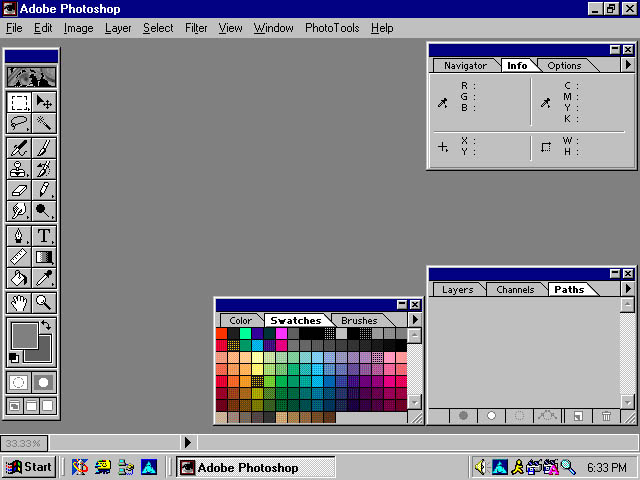Click create new path icon

coord(578,416)
